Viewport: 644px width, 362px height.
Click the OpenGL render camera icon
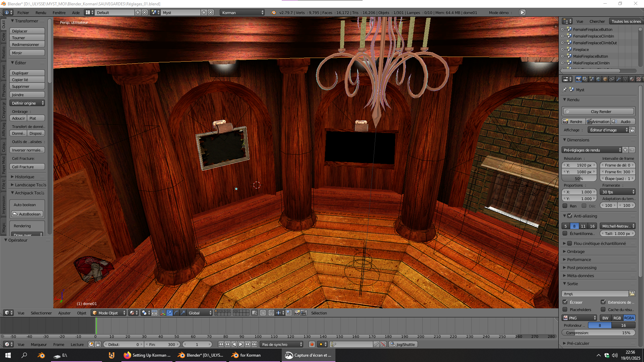(297, 313)
